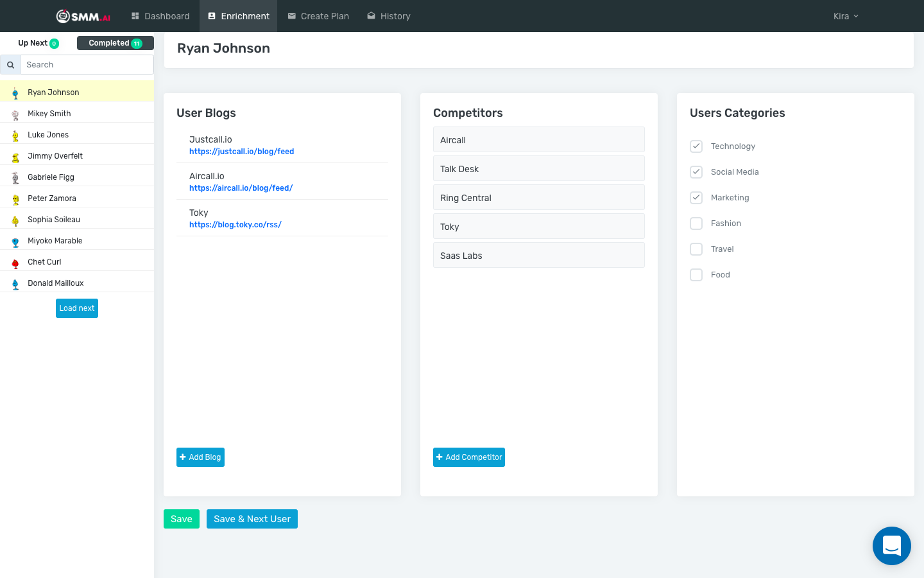Click Save & Next User button

[252, 519]
